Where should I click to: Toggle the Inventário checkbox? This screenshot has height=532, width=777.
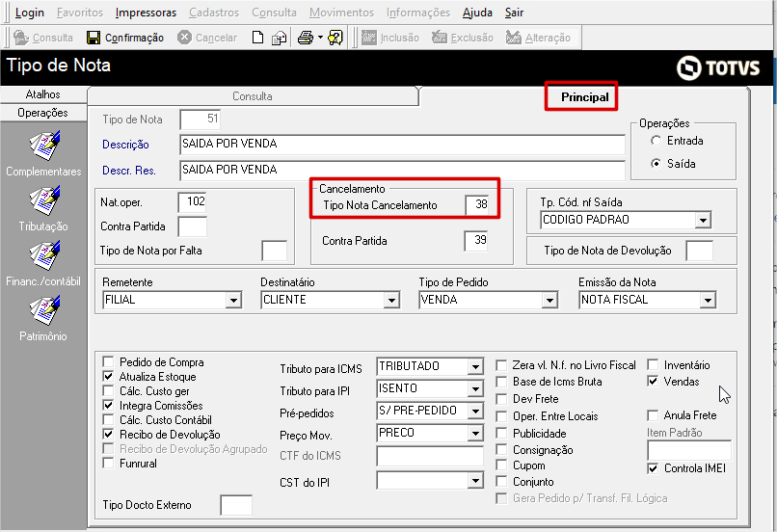(x=653, y=365)
